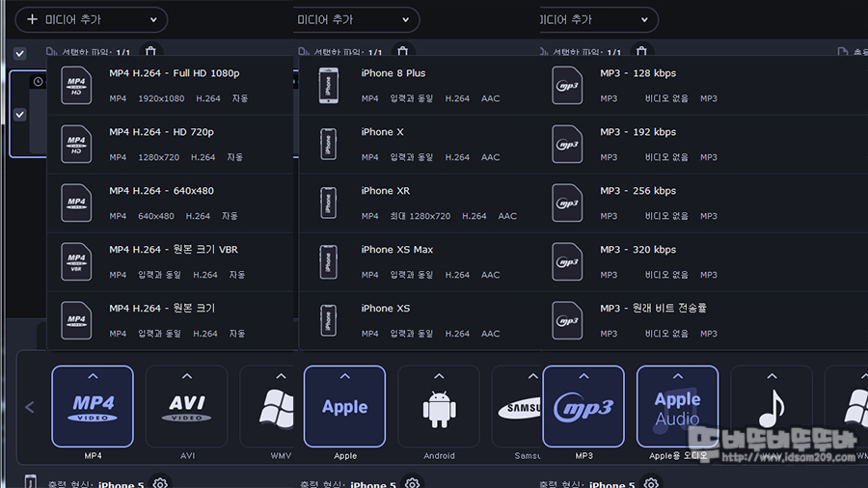Select the Android devices tile
868x488 pixels.
pos(439,406)
